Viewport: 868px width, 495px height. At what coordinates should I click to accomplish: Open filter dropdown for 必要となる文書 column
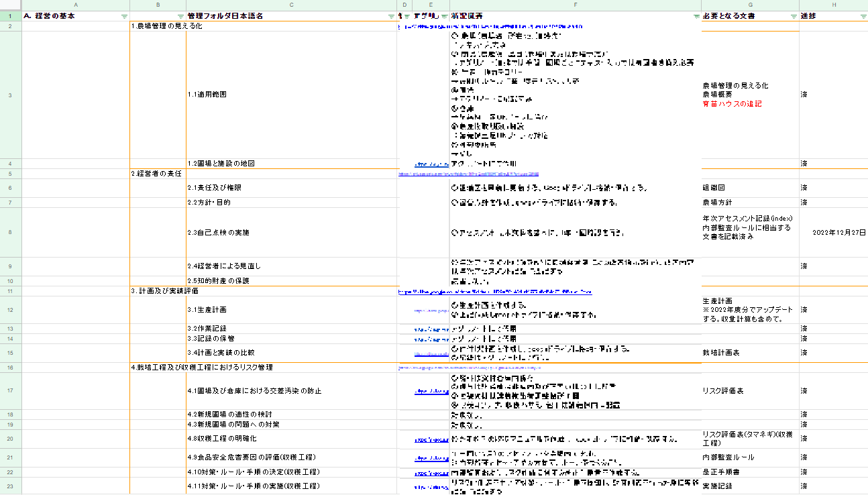[794, 16]
